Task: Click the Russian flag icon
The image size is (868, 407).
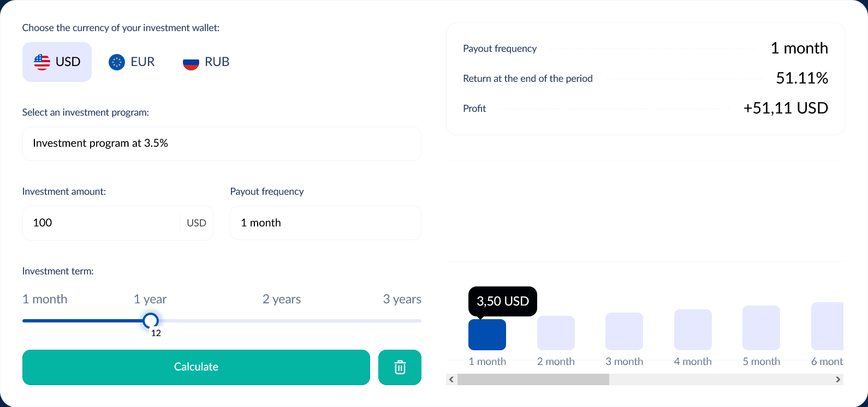Action: pyautogui.click(x=191, y=62)
